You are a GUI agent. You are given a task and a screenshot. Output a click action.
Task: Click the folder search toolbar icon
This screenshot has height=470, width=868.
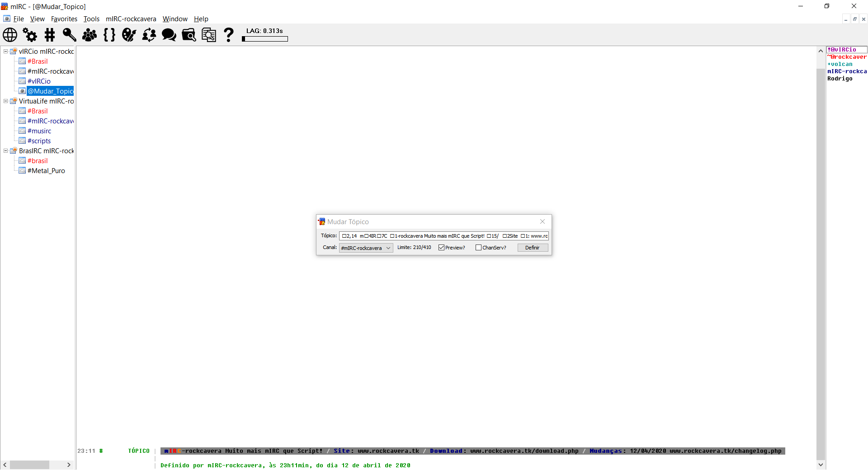[x=189, y=35]
